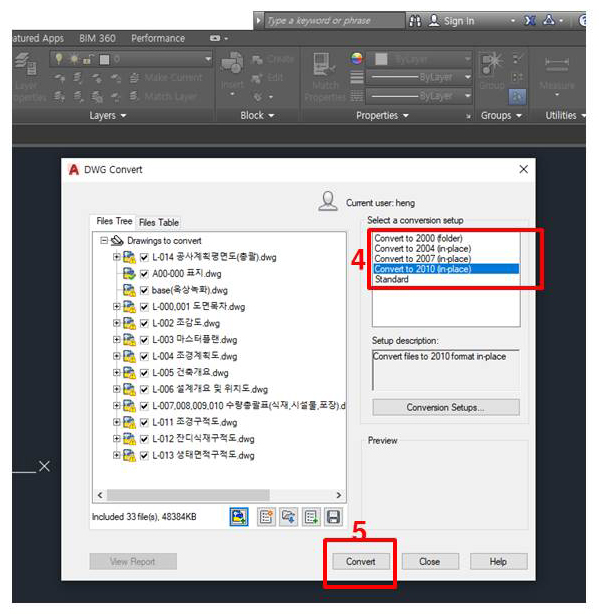Image resolution: width=599 pixels, height=614 pixels.
Task: Click the Autodesk Exchange X icon
Action: tap(530, 20)
